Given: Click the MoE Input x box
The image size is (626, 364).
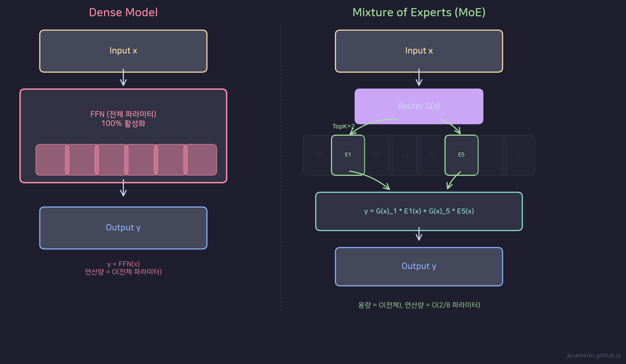Looking at the screenshot, I should [x=419, y=51].
